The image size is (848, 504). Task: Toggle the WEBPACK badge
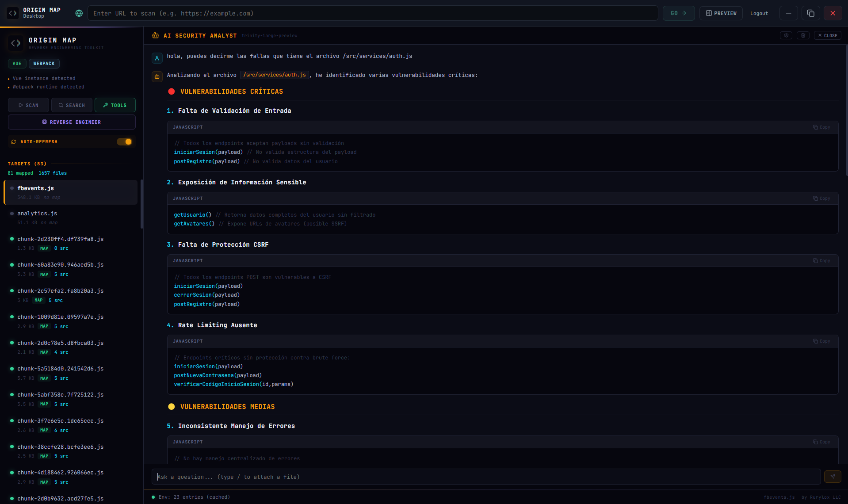pyautogui.click(x=44, y=63)
